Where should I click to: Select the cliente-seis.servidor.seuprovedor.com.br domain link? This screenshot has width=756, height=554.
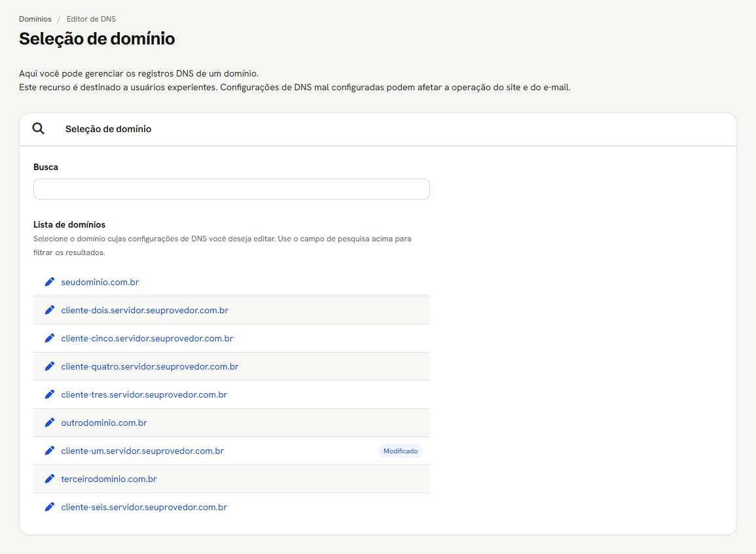coord(144,508)
